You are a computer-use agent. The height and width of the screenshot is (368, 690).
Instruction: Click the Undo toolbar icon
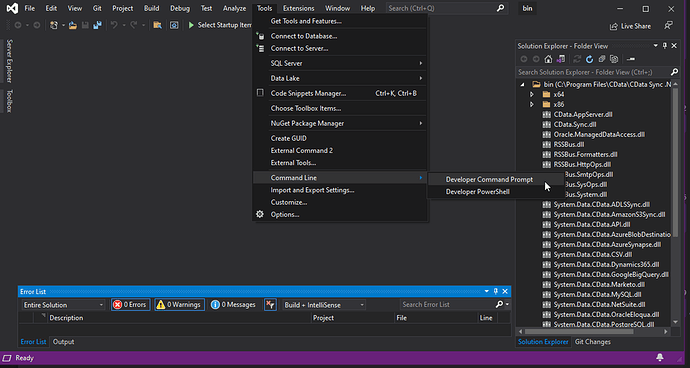pyautogui.click(x=114, y=26)
